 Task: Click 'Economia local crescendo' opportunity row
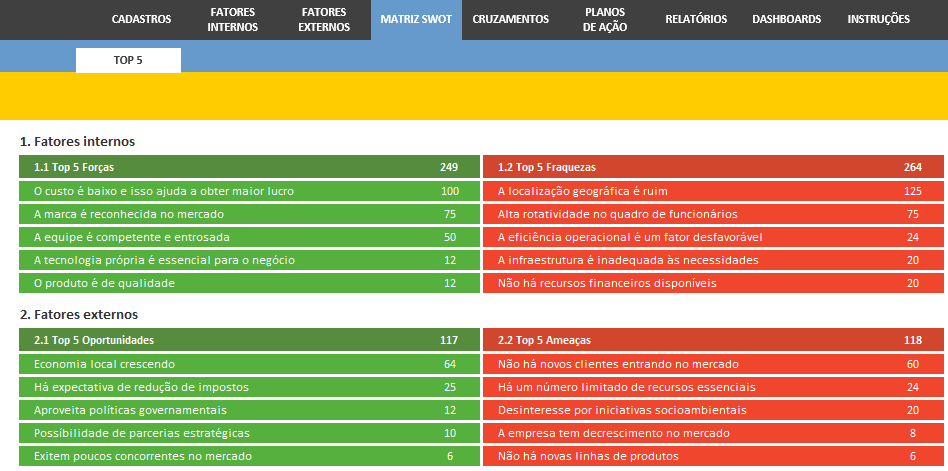tap(246, 364)
